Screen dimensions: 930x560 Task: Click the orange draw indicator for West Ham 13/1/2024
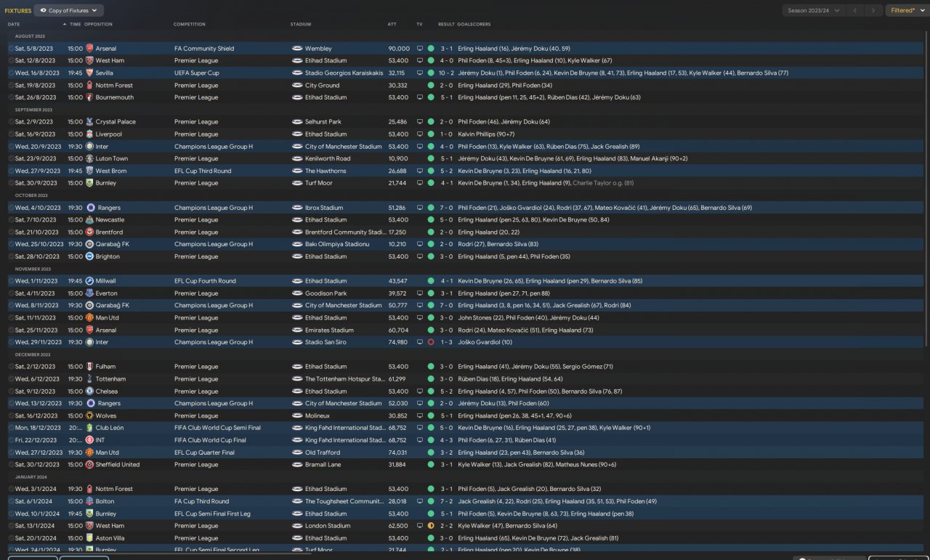pos(431,526)
